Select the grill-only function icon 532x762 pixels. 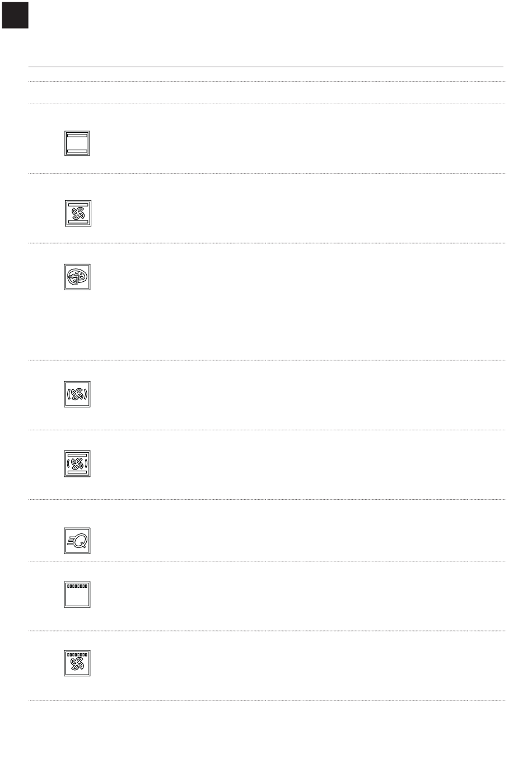[77, 594]
